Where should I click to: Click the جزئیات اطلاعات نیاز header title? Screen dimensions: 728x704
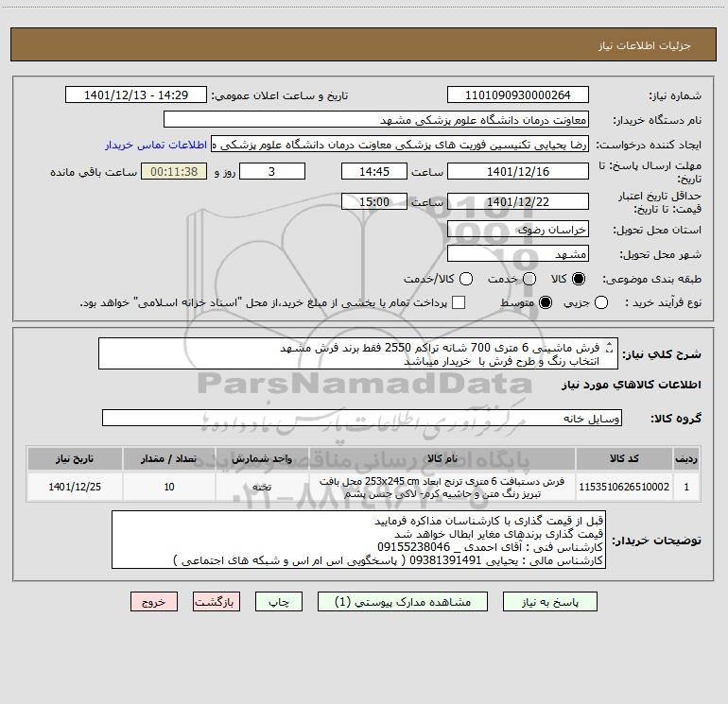[645, 45]
